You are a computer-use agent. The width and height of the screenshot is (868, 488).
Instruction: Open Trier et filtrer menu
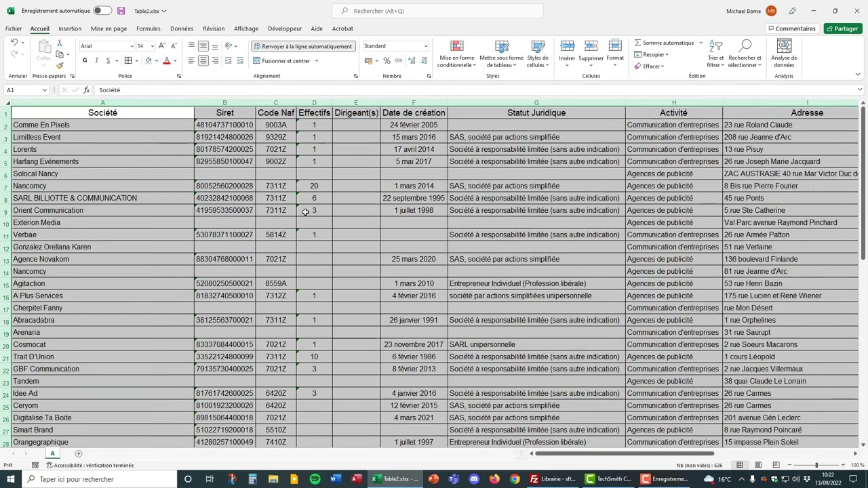(715, 54)
